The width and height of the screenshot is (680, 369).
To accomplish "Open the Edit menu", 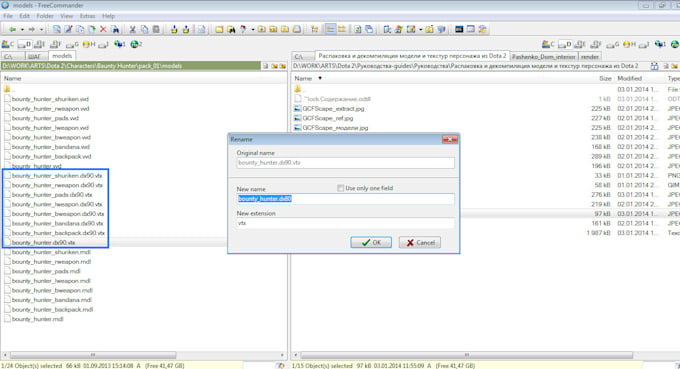I will point(24,16).
